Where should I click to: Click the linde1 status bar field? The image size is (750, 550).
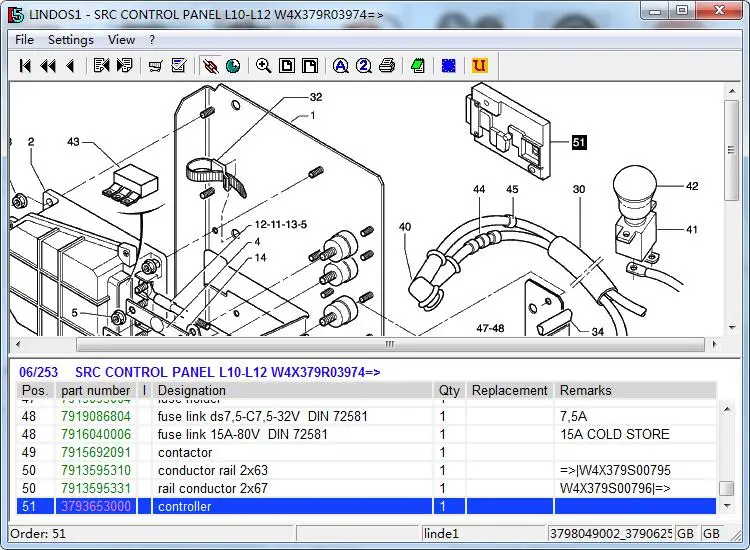(x=484, y=533)
